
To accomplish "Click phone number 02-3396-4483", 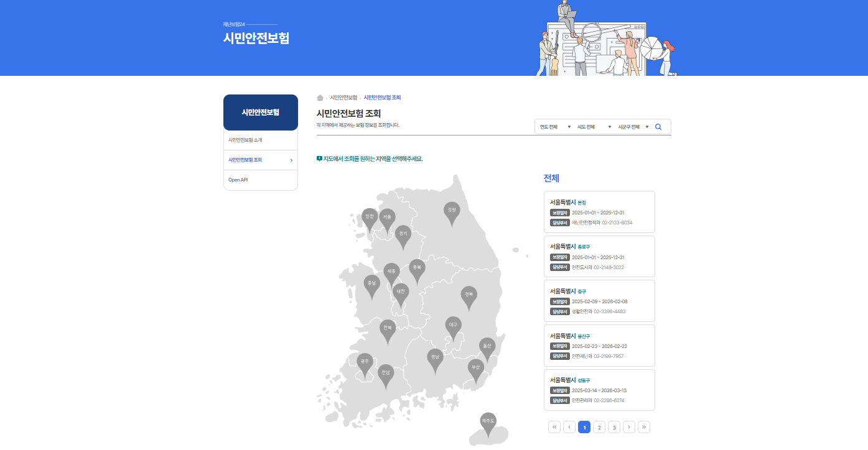I will click(610, 311).
